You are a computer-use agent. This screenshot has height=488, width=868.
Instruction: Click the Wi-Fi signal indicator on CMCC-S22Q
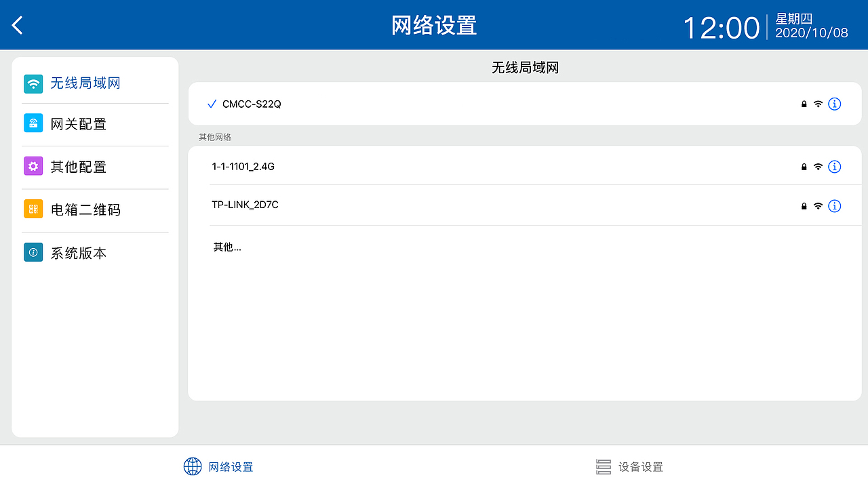click(x=818, y=104)
